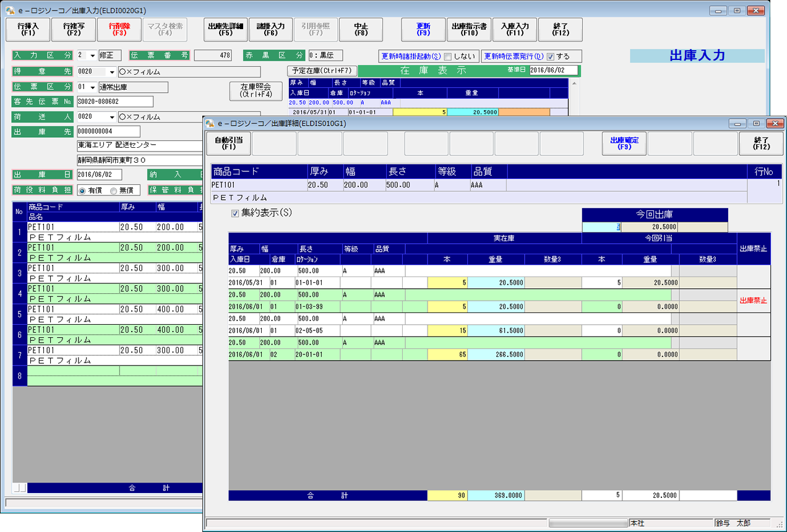
Task: Click the 中止 (F8) toolbar button
Action: 361,30
